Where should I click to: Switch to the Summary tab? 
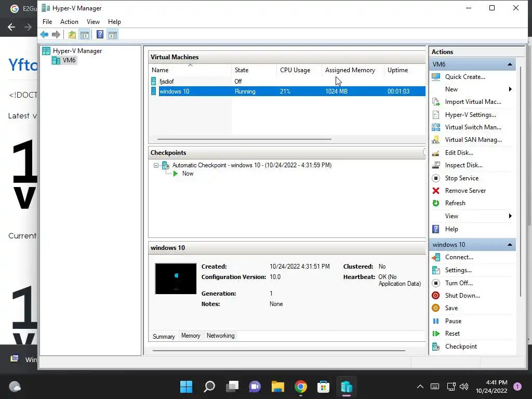pos(164,336)
